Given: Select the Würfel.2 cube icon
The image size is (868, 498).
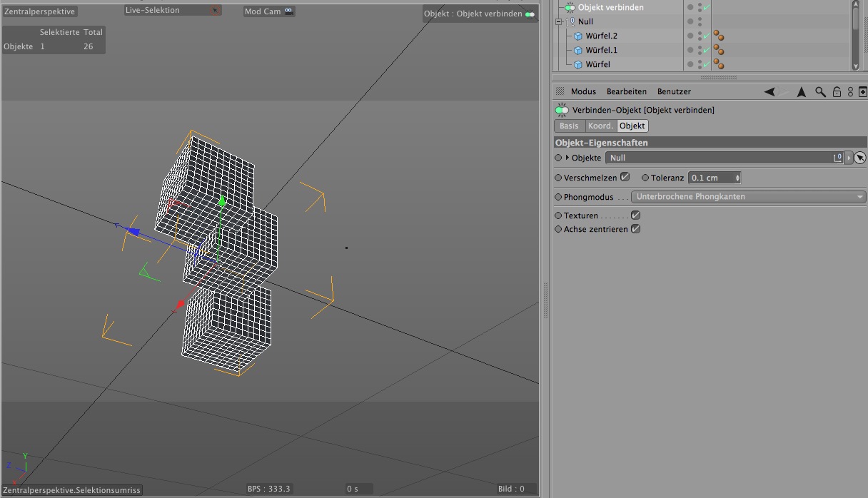Looking at the screenshot, I should 578,36.
